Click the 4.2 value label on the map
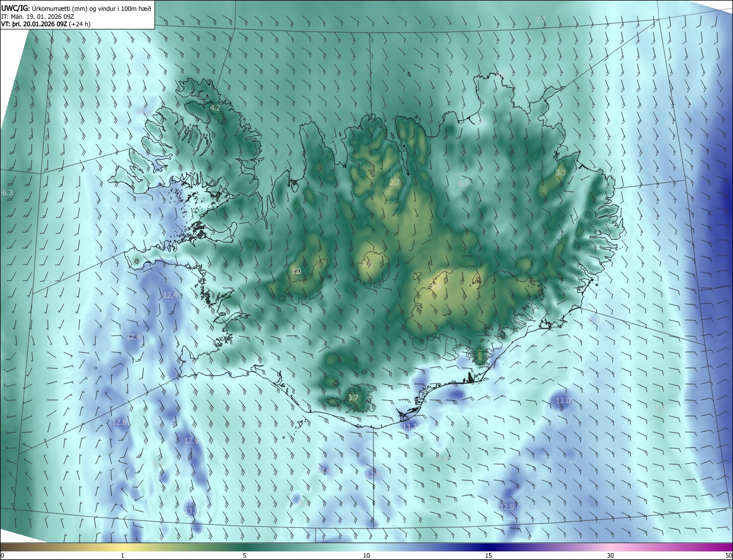The image size is (733, 560). [x=215, y=108]
